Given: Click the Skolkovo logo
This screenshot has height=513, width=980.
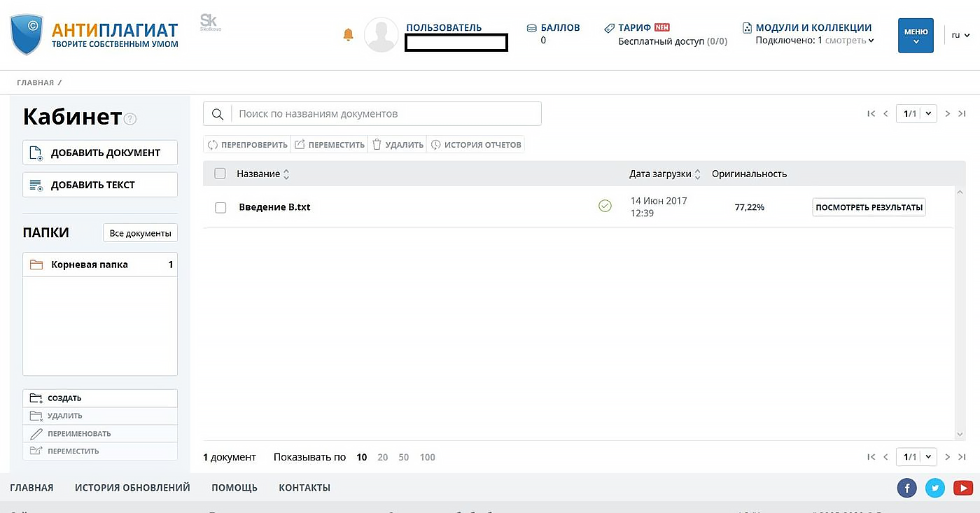Looking at the screenshot, I should pos(209,22).
